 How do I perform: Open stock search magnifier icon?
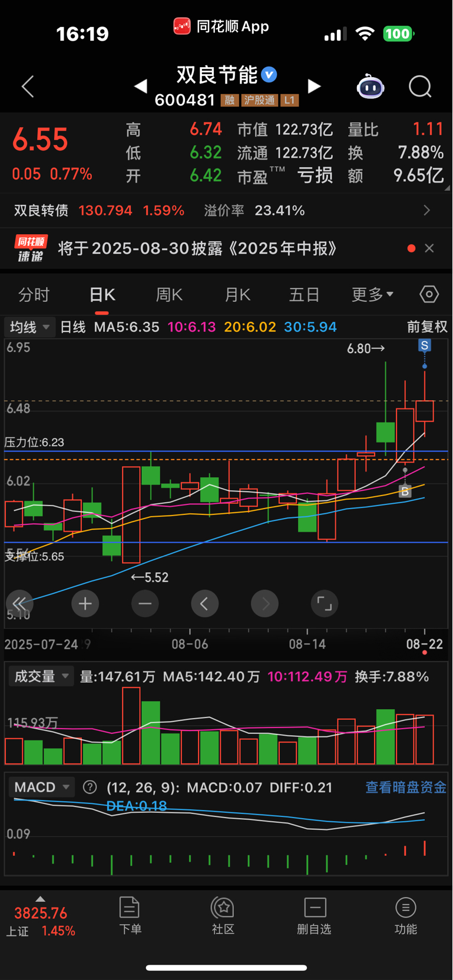(x=420, y=87)
